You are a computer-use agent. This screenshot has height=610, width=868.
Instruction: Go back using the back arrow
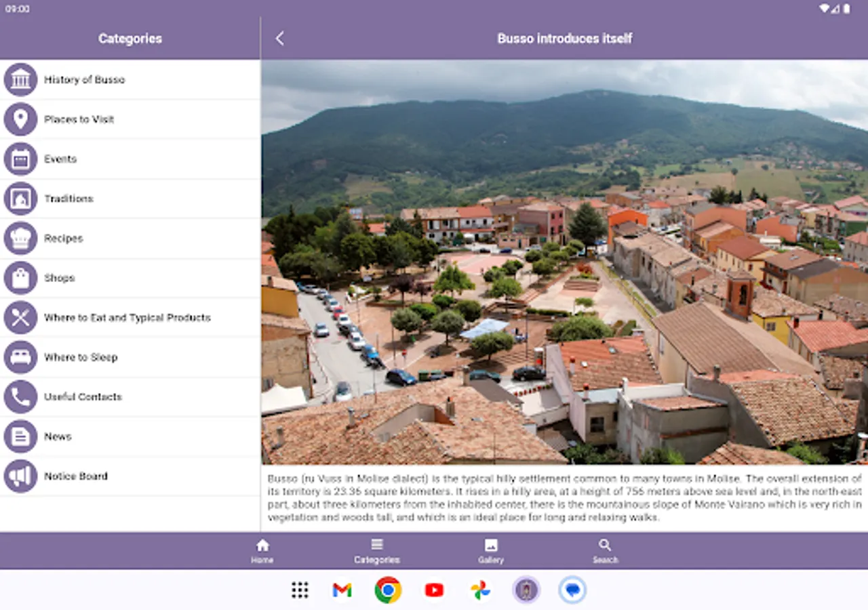point(279,39)
